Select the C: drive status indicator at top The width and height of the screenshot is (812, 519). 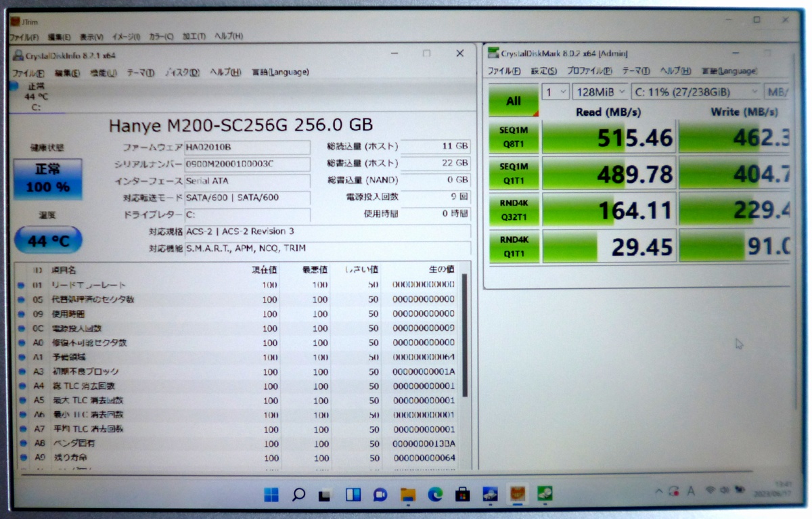point(35,96)
